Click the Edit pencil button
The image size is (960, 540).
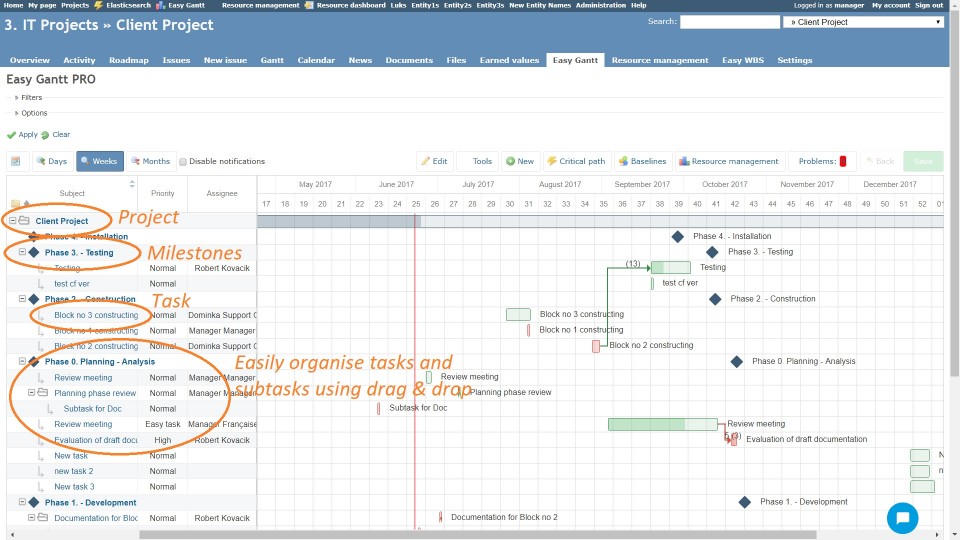(434, 161)
